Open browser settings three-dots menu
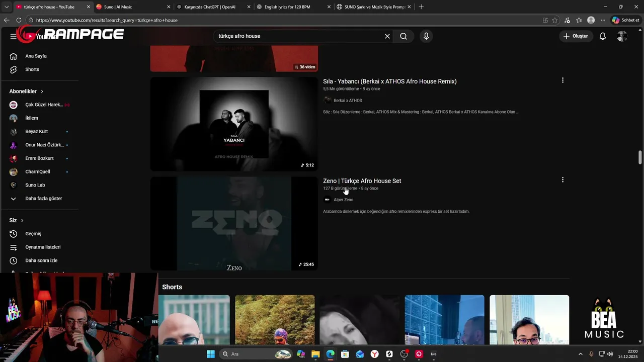The height and width of the screenshot is (362, 644). [603, 20]
